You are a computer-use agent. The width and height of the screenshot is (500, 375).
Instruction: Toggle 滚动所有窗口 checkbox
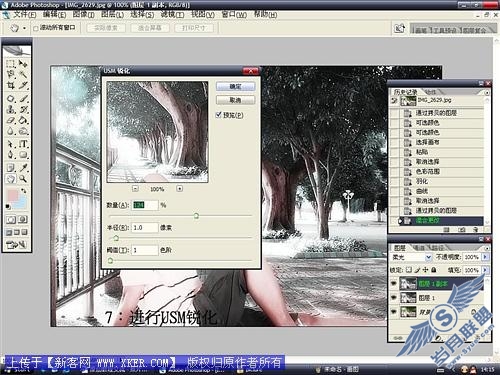36,29
